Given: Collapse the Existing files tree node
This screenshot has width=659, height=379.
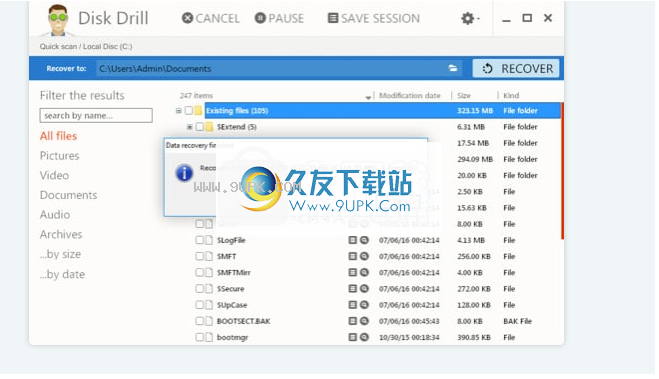Looking at the screenshot, I should pyautogui.click(x=179, y=111).
